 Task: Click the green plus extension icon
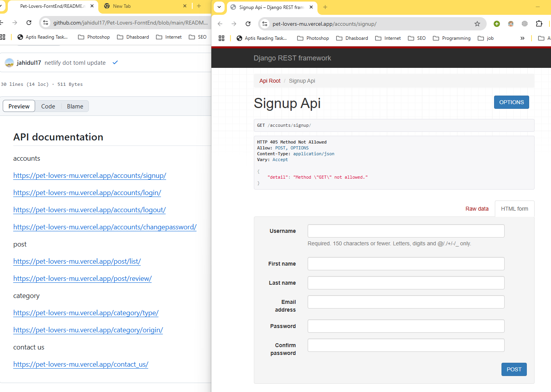tap(496, 24)
